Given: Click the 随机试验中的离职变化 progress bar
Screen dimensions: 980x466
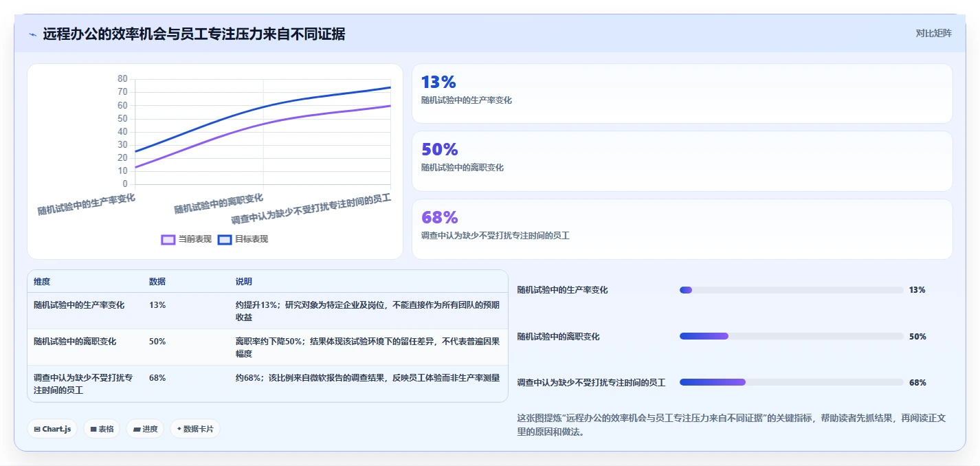Looking at the screenshot, I should (791, 336).
